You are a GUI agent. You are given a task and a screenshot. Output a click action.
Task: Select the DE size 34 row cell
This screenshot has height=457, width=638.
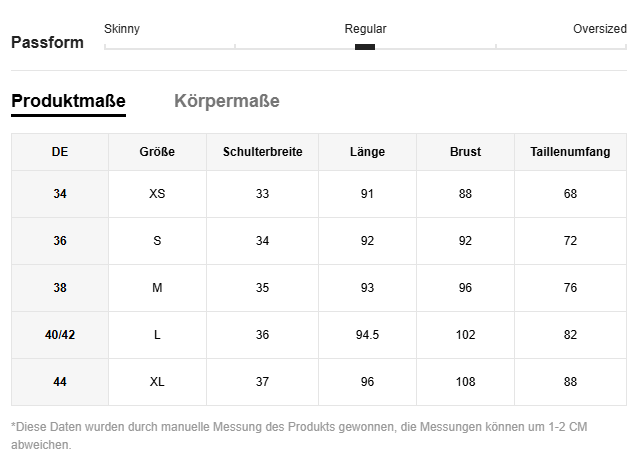tap(60, 194)
